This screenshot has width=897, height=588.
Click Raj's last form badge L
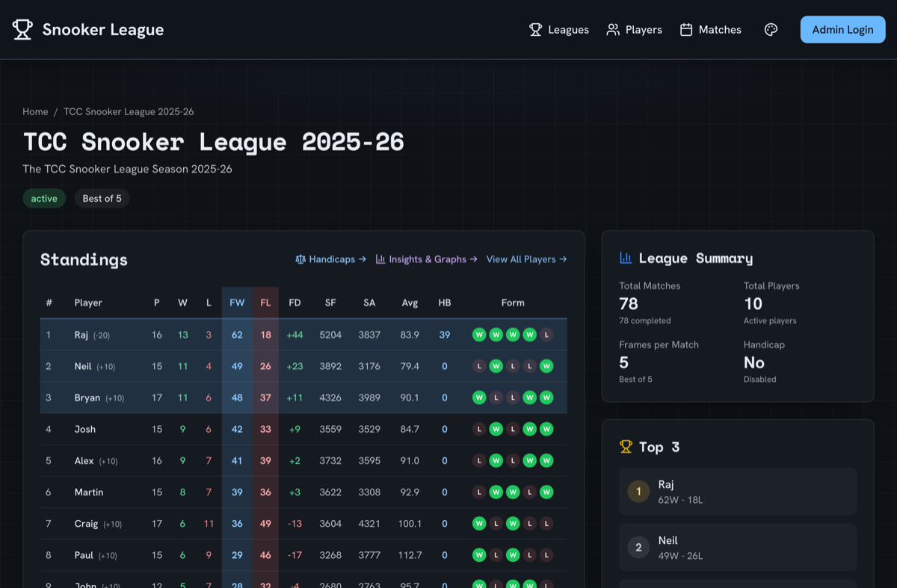pyautogui.click(x=546, y=335)
